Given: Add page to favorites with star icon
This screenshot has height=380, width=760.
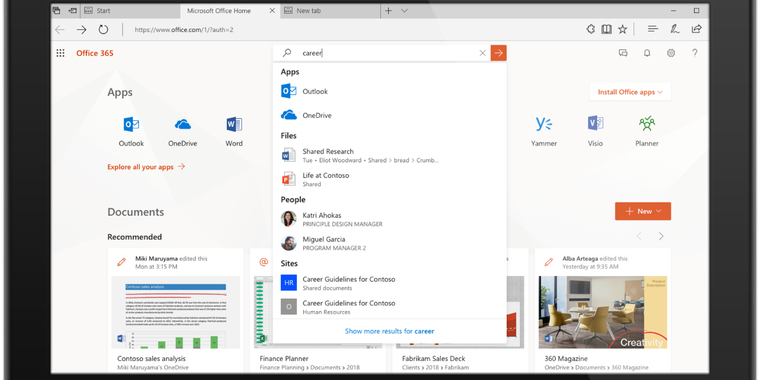Looking at the screenshot, I should coord(623,29).
